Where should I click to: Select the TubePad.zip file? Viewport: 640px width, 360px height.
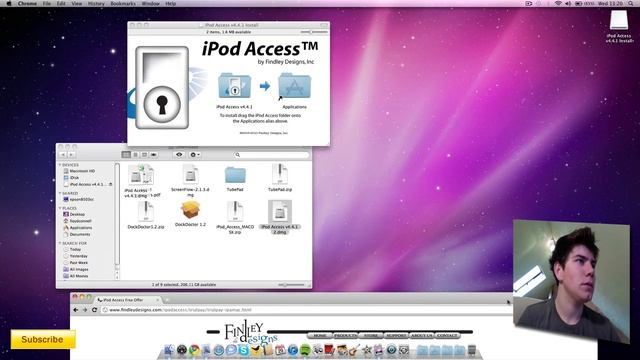point(280,175)
